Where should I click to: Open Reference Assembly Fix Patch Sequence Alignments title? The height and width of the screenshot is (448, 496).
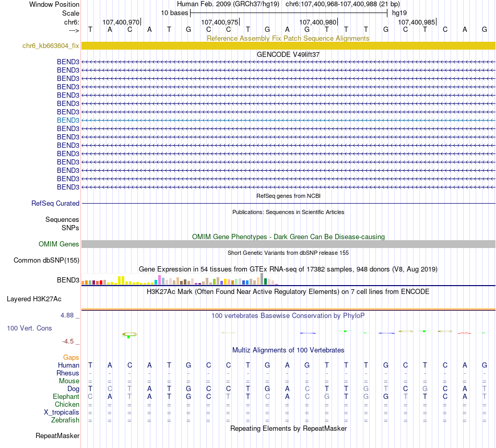pos(288,38)
